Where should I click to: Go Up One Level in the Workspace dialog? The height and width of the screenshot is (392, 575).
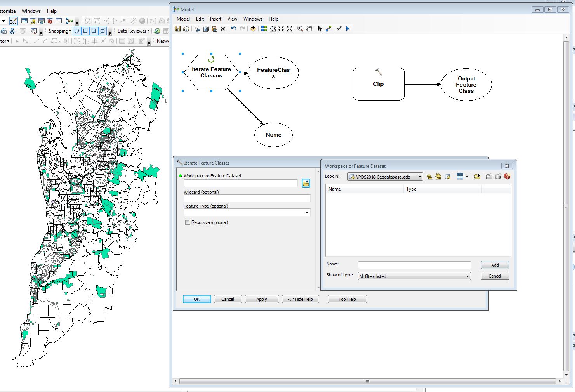[429, 177]
